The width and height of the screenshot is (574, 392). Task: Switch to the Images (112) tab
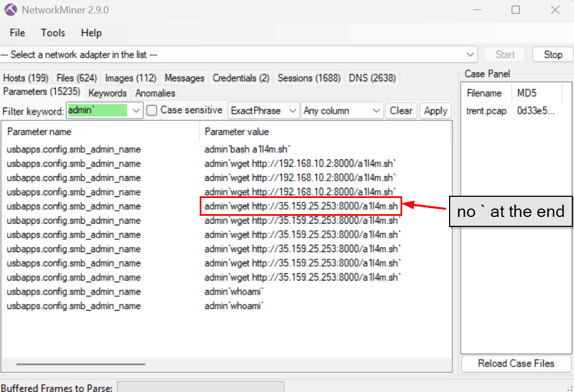[x=131, y=78]
